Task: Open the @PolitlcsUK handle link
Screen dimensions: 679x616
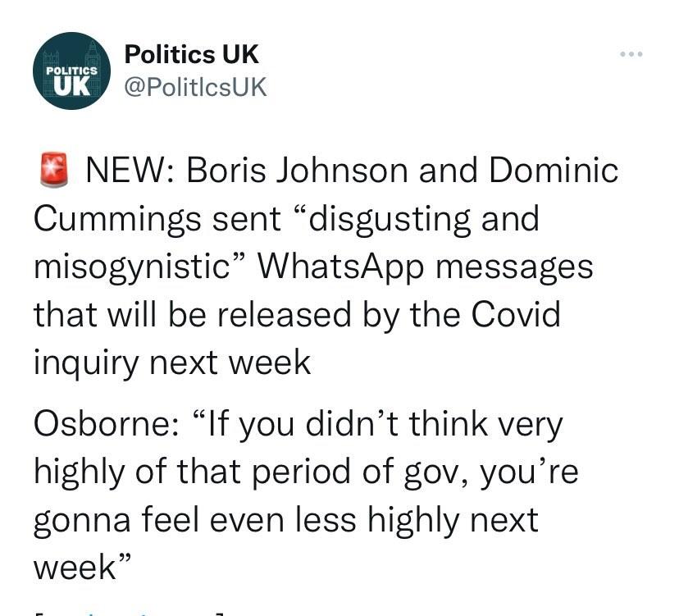Action: tap(195, 87)
